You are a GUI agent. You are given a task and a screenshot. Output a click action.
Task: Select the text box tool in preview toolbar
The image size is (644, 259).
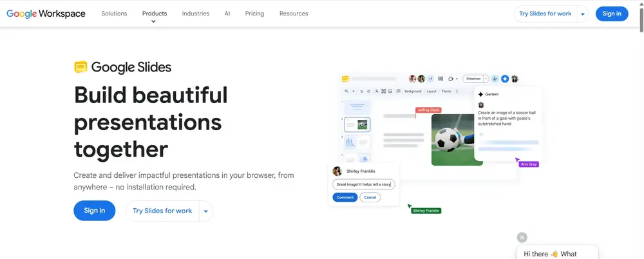(x=383, y=91)
